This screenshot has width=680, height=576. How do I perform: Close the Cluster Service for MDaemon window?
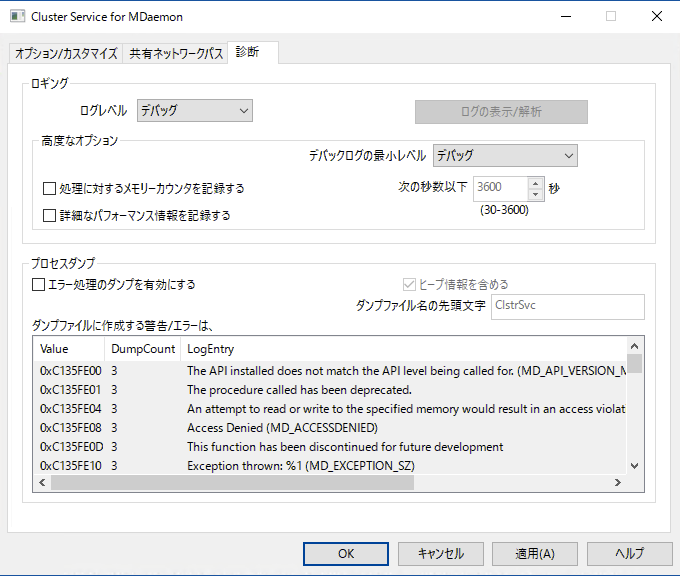tap(657, 16)
